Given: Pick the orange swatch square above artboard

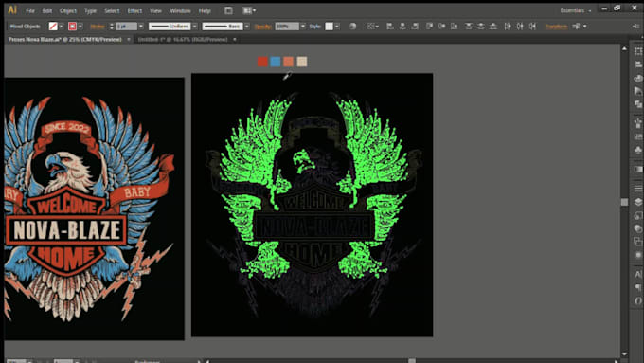Looking at the screenshot, I should pyautogui.click(x=289, y=62).
